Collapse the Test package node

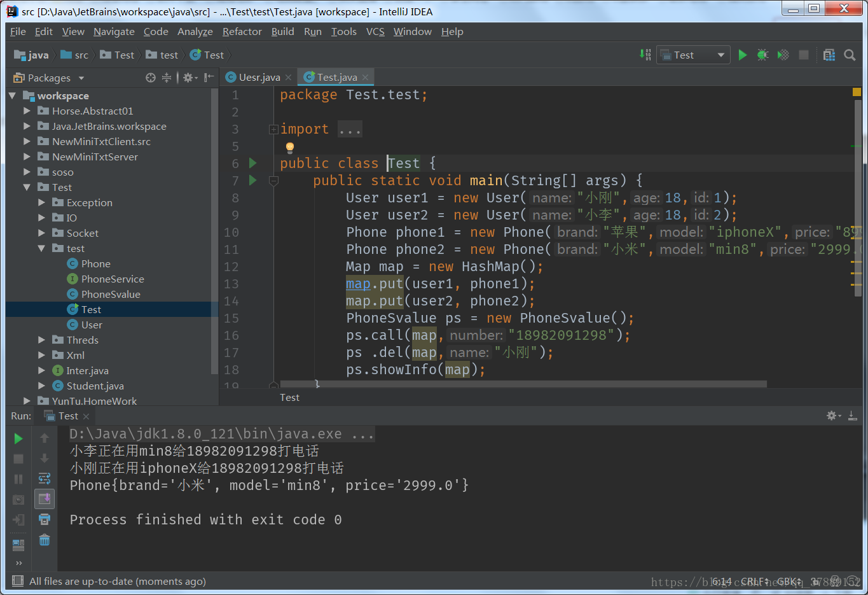pos(27,187)
